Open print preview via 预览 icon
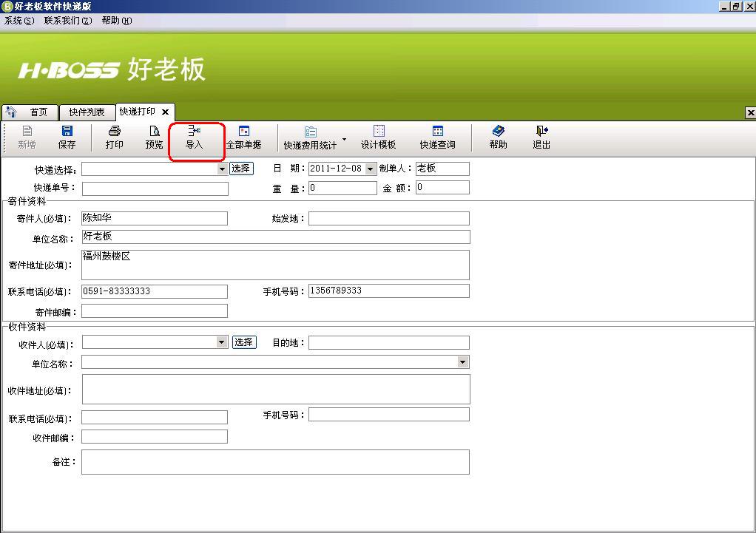756x533 pixels. coord(155,131)
